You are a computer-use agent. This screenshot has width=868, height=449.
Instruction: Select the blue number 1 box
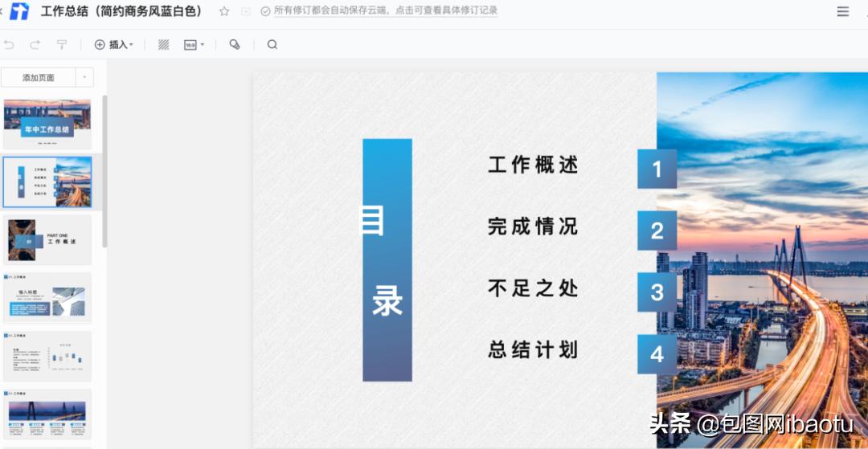(657, 169)
